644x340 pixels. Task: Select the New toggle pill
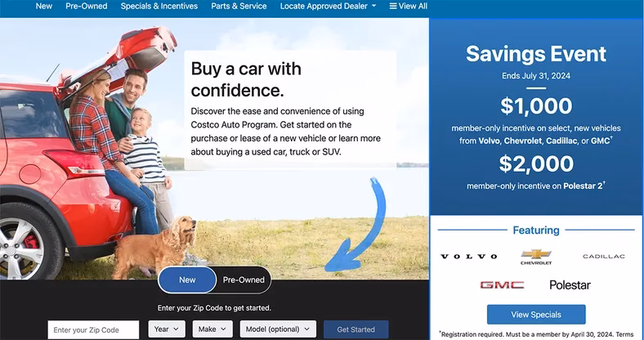tap(187, 280)
